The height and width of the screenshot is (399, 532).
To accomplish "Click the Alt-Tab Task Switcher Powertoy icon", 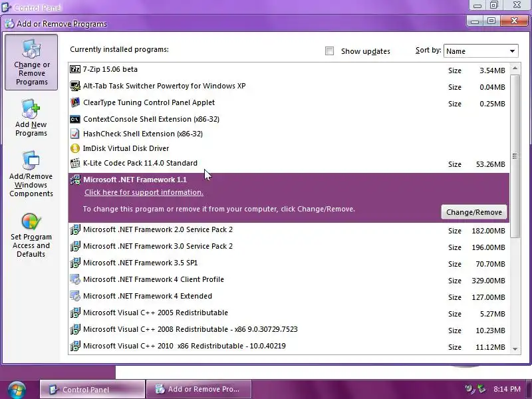I will click(x=75, y=86).
